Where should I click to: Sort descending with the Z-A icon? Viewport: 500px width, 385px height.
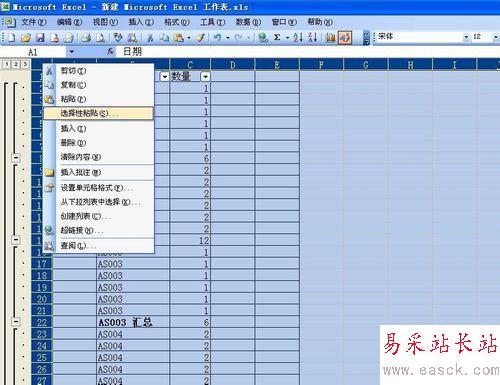click(x=313, y=38)
